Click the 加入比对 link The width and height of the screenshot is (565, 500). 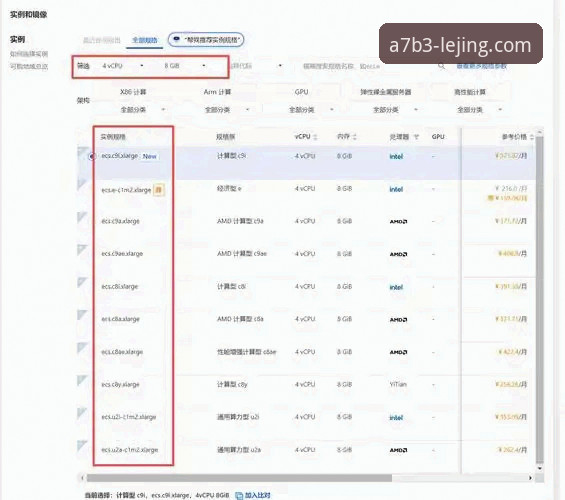258,496
